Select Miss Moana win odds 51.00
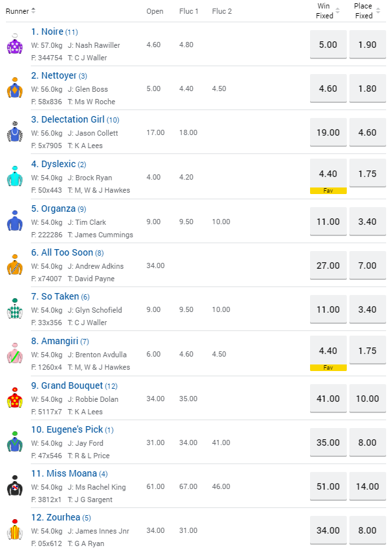The width and height of the screenshot is (392, 550). click(x=328, y=486)
